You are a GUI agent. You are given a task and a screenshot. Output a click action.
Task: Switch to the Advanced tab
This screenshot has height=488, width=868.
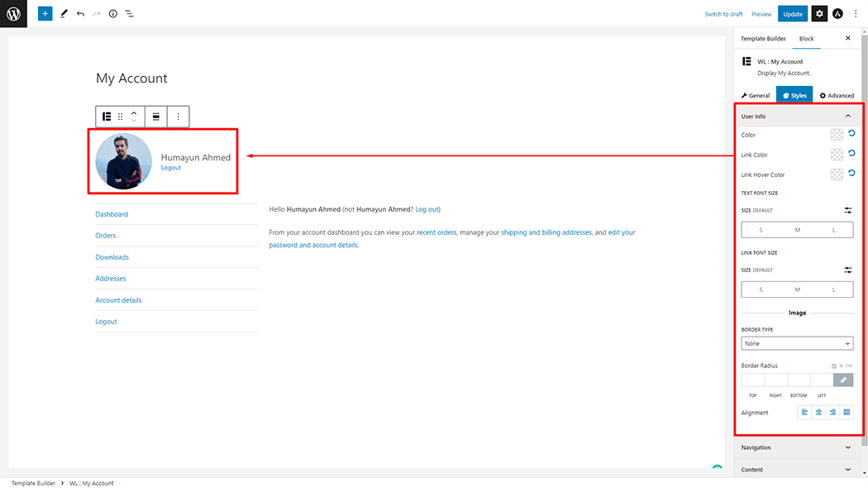tap(837, 96)
